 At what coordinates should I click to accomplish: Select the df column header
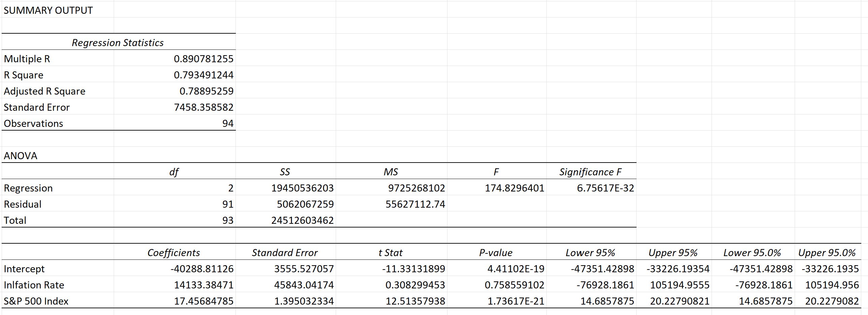pos(174,172)
